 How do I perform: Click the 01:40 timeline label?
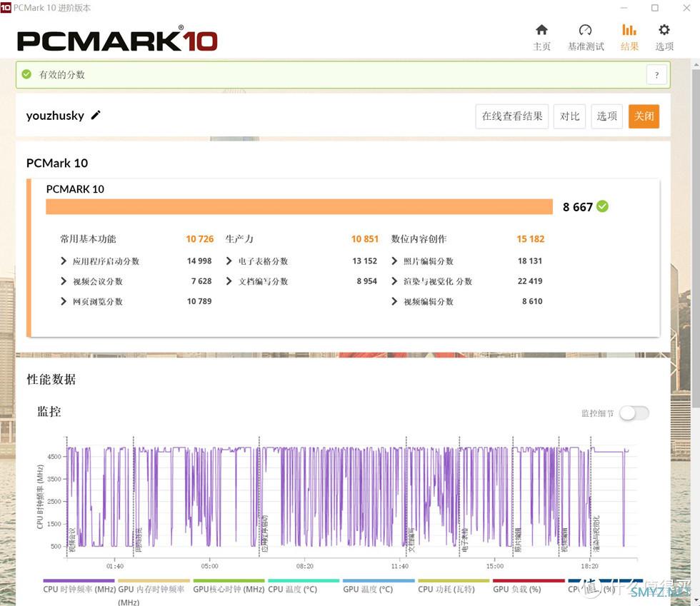point(115,566)
